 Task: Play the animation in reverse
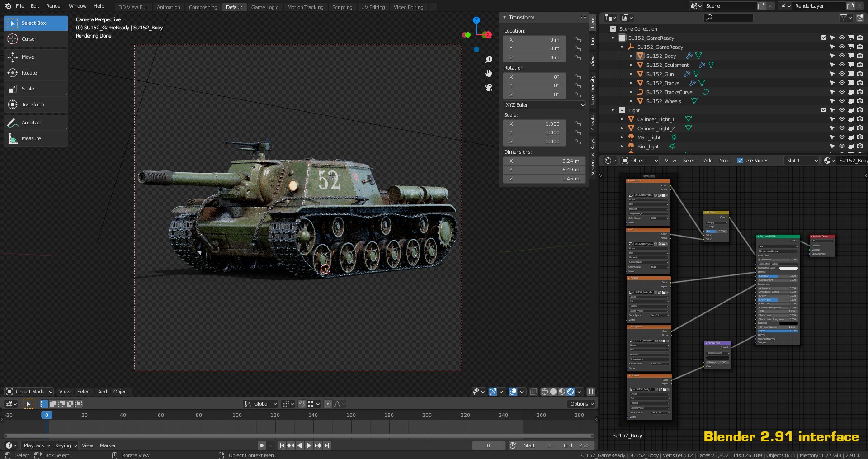(300, 445)
